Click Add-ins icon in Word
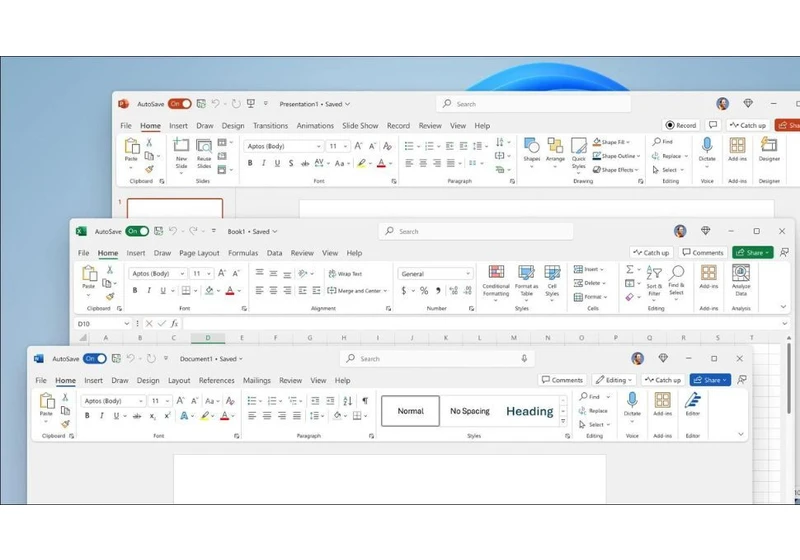 pyautogui.click(x=662, y=400)
